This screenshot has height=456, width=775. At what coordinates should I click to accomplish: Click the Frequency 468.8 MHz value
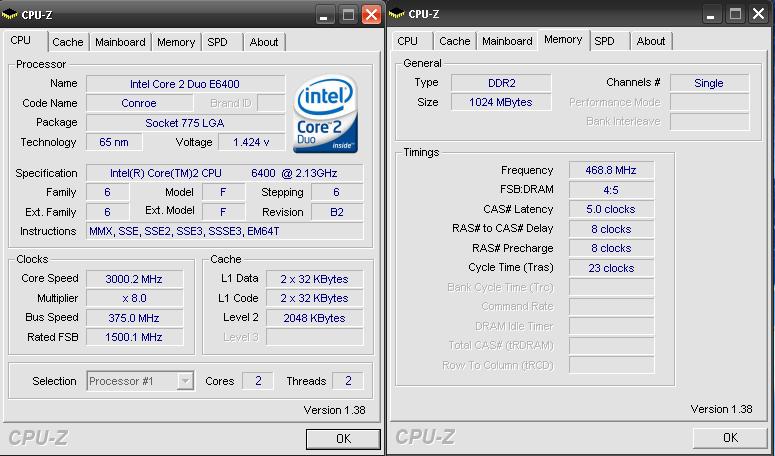[611, 170]
